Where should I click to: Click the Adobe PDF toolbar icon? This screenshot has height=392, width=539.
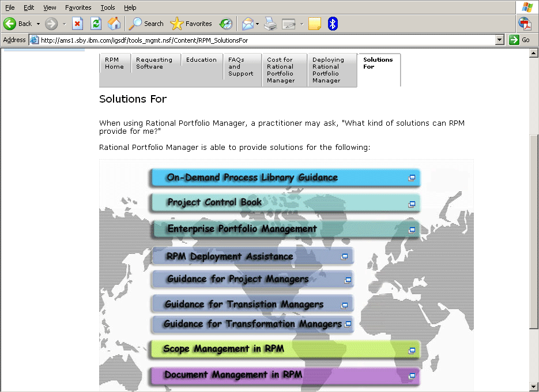tap(525, 24)
